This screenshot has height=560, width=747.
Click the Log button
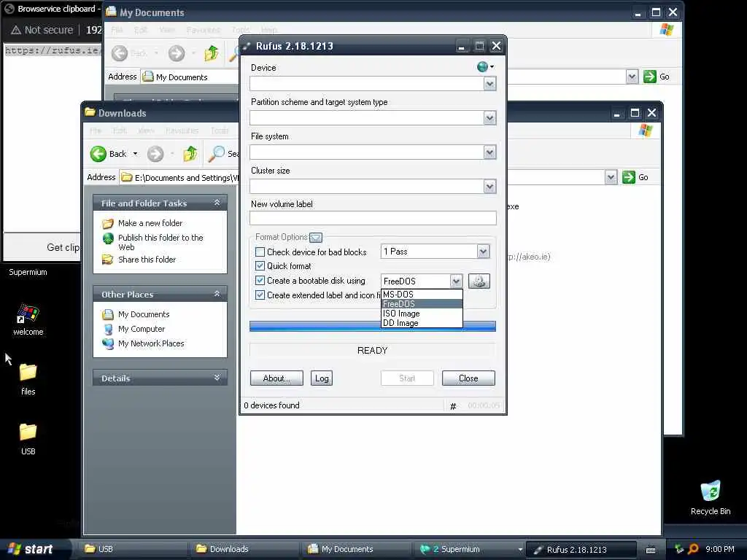(322, 378)
